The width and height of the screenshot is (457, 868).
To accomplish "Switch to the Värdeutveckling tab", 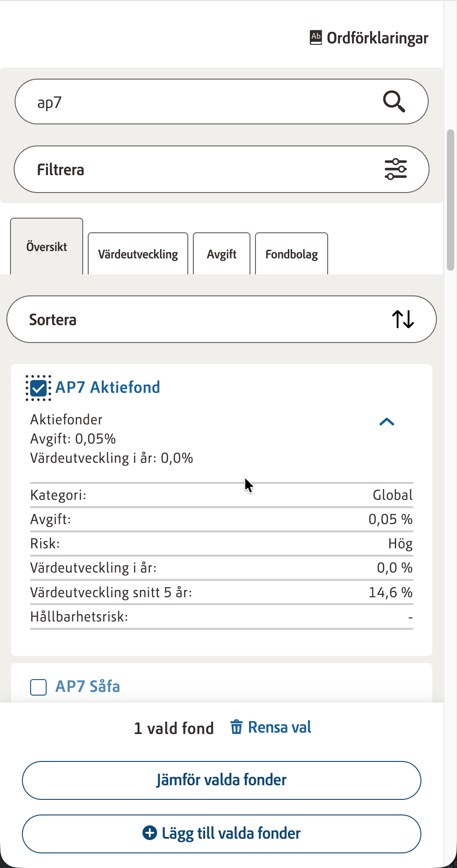I will pos(138,254).
